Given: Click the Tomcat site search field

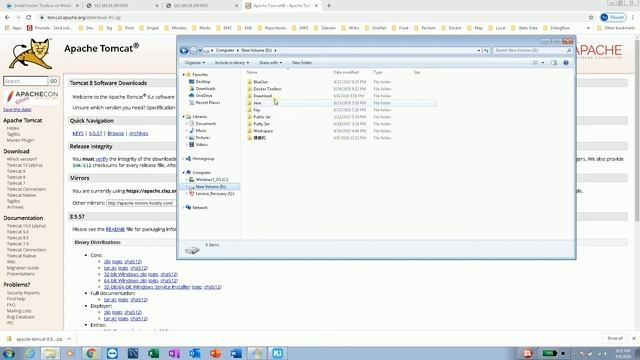Looking at the screenshot, I should 25,81.
